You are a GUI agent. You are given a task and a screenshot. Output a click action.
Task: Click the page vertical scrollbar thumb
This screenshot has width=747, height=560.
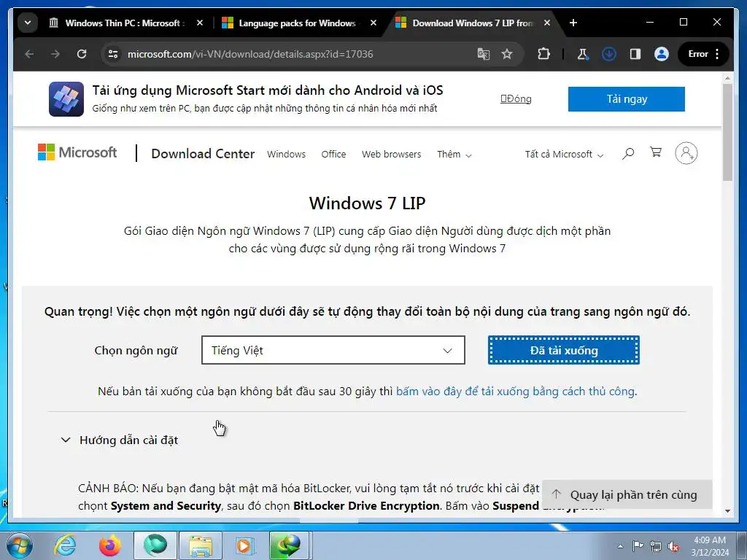727,132
